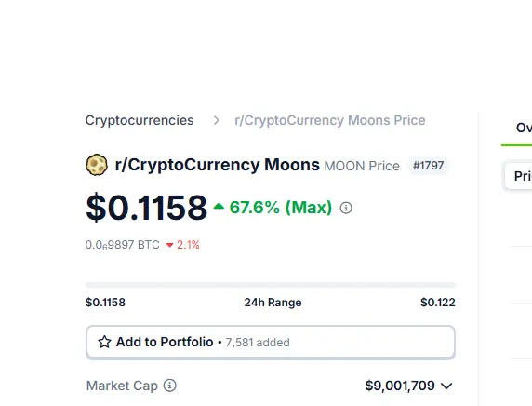Viewport: 532px width, 406px height.
Task: Click the star icon in Add to Portfolio
Action: click(x=104, y=342)
